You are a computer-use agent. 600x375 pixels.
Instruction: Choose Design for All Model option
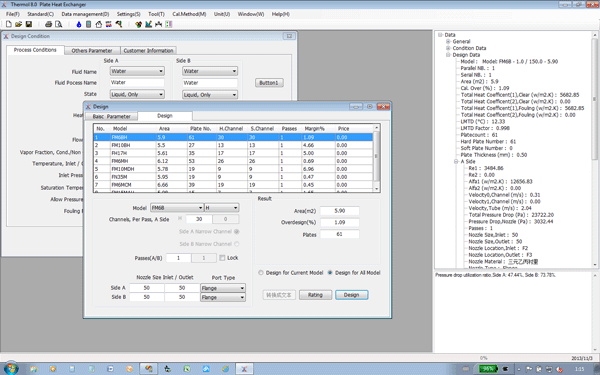click(x=330, y=272)
